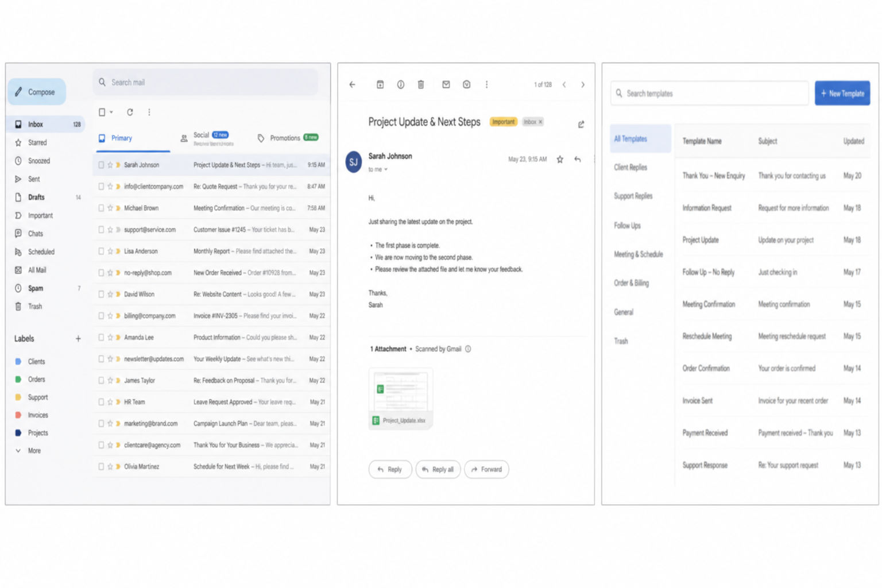Image resolution: width=882 pixels, height=588 pixels.
Task: Delete the open email
Action: 421,85
